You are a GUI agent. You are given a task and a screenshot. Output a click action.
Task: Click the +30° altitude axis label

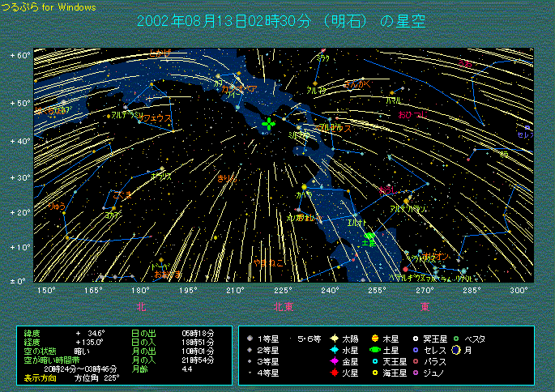20,177
